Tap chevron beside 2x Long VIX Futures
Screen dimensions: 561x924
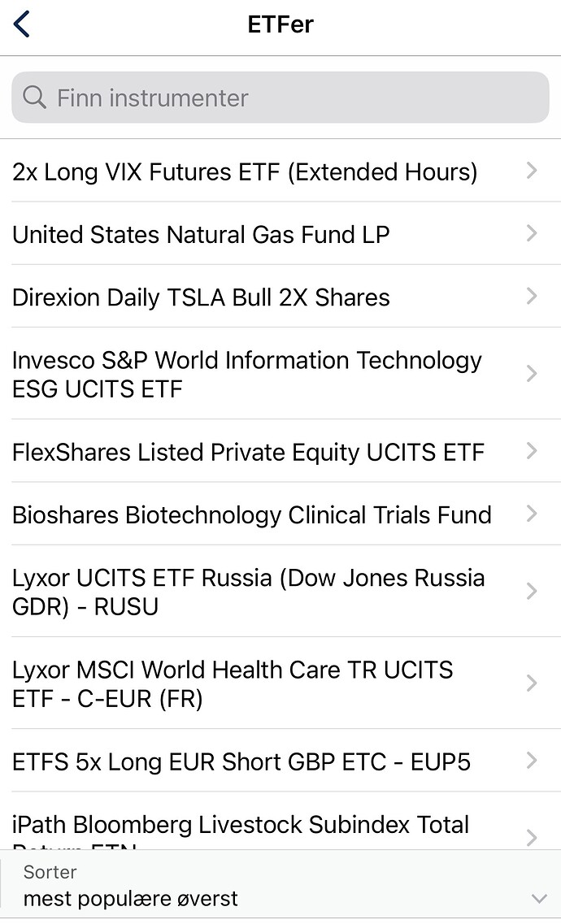click(x=532, y=171)
